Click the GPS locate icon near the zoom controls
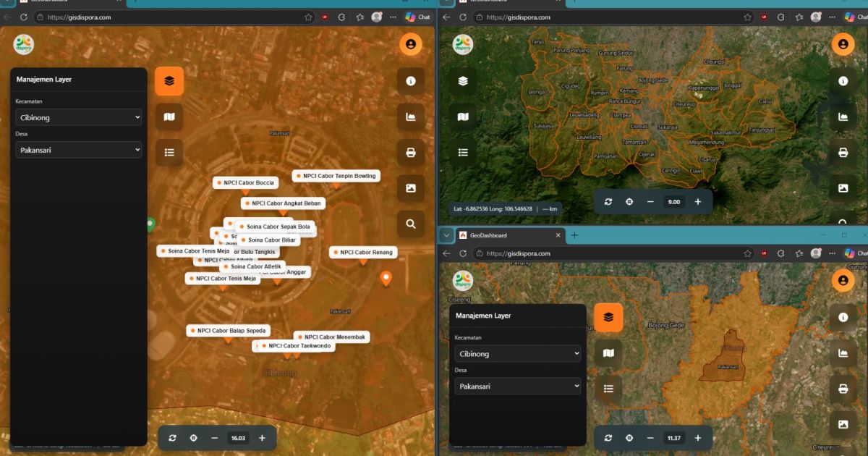 tap(193, 437)
